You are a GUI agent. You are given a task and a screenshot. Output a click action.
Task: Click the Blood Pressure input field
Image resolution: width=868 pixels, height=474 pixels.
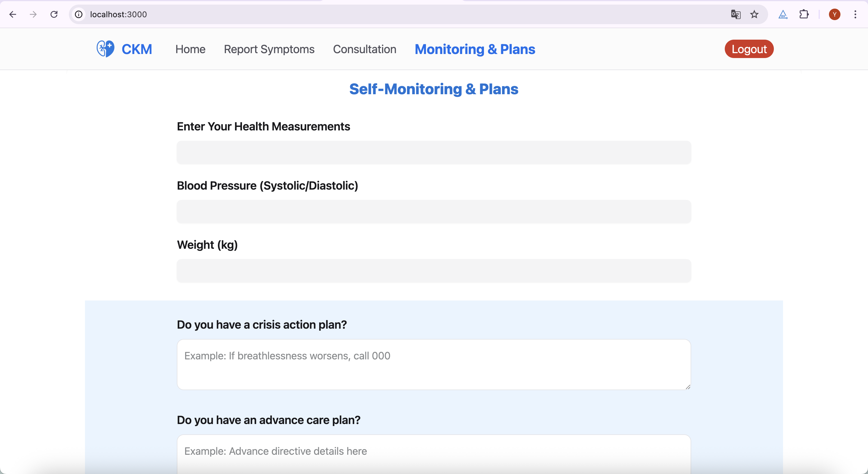434,211
